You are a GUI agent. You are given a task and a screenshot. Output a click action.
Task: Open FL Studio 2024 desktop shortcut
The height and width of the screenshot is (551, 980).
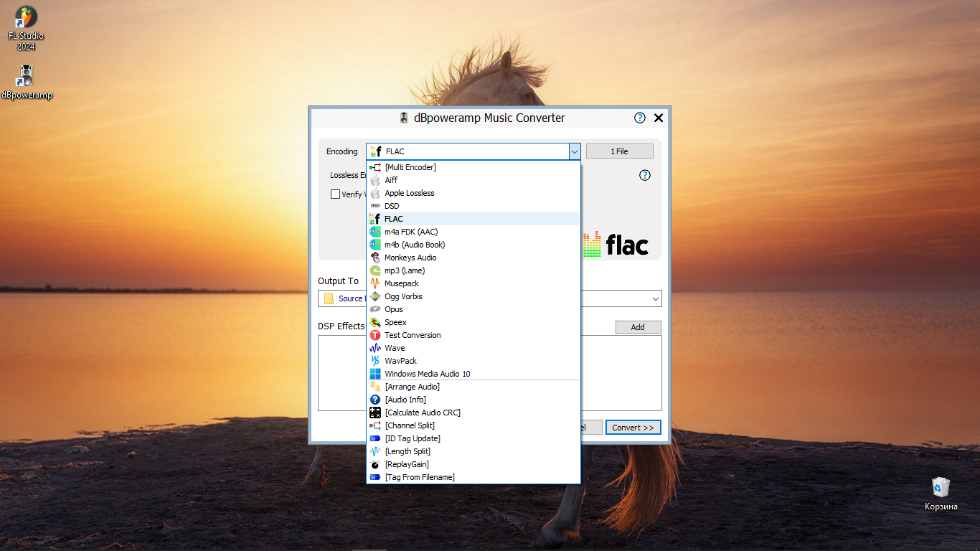27,29
